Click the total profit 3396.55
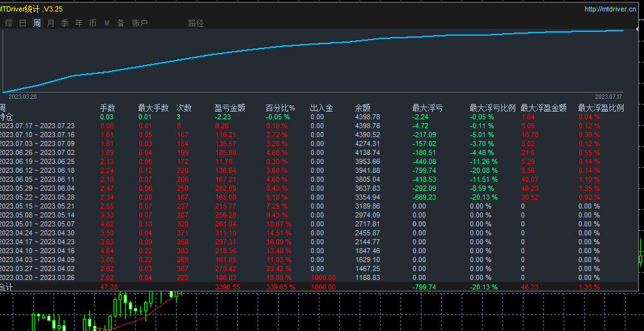The height and width of the screenshot is (331, 644). coord(228,288)
